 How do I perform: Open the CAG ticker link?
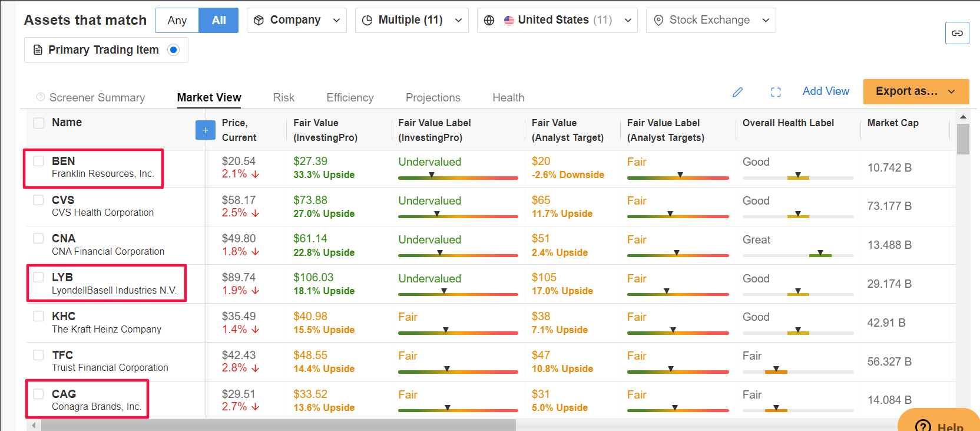64,394
